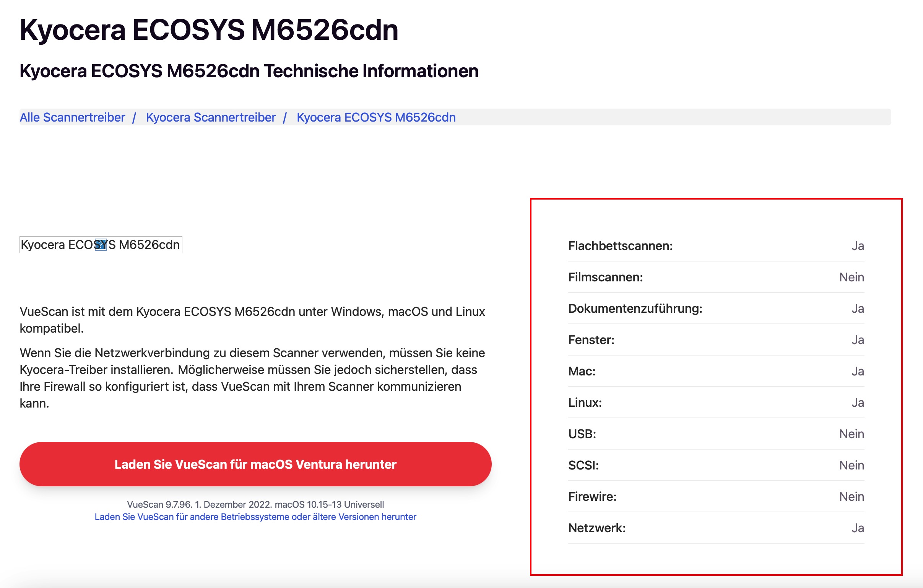923x588 pixels.
Task: Click the paragraph about Netzwerkverbindung and Firewall
Action: pyautogui.click(x=252, y=378)
